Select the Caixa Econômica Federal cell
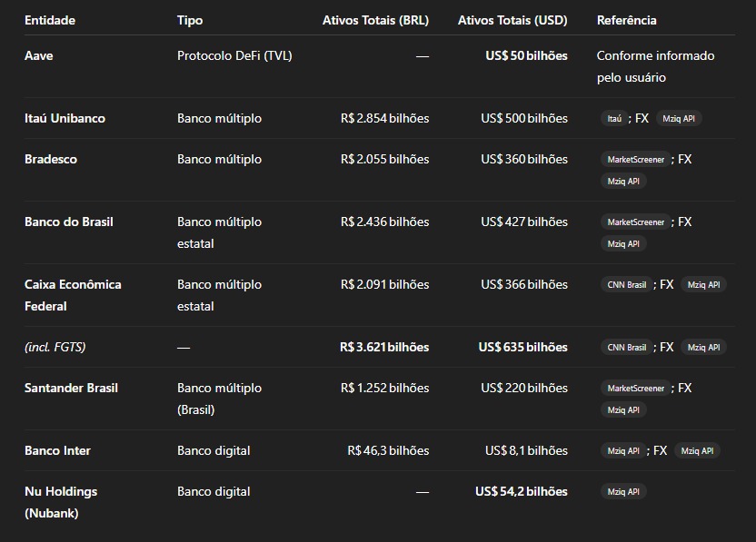Viewport: 756px width, 542px height. click(73, 295)
